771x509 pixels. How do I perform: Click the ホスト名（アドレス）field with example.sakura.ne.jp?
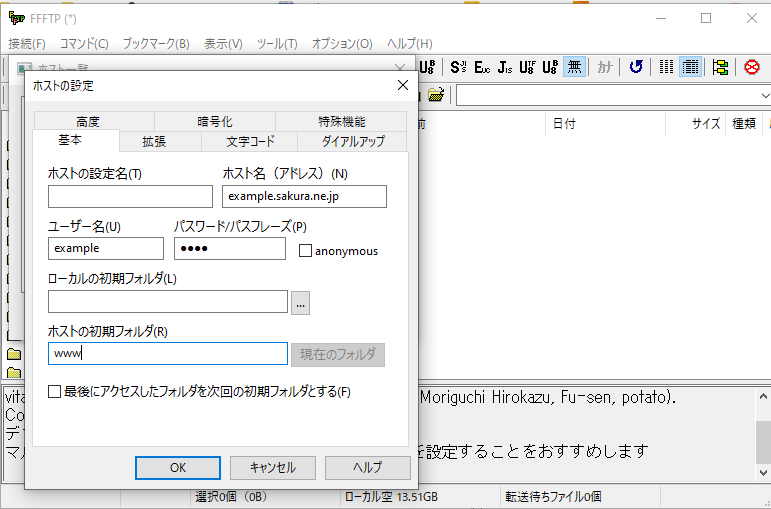[304, 197]
